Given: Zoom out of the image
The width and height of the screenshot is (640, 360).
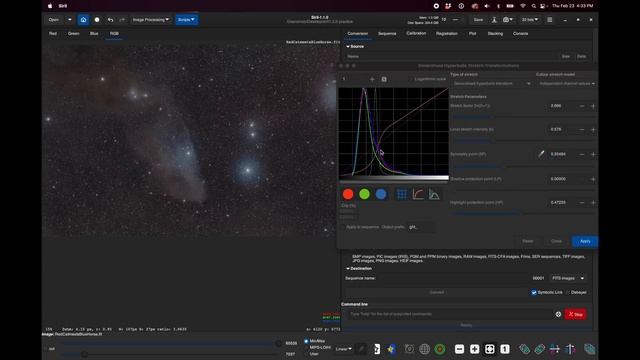Looking at the screenshot, I should click(x=459, y=349).
